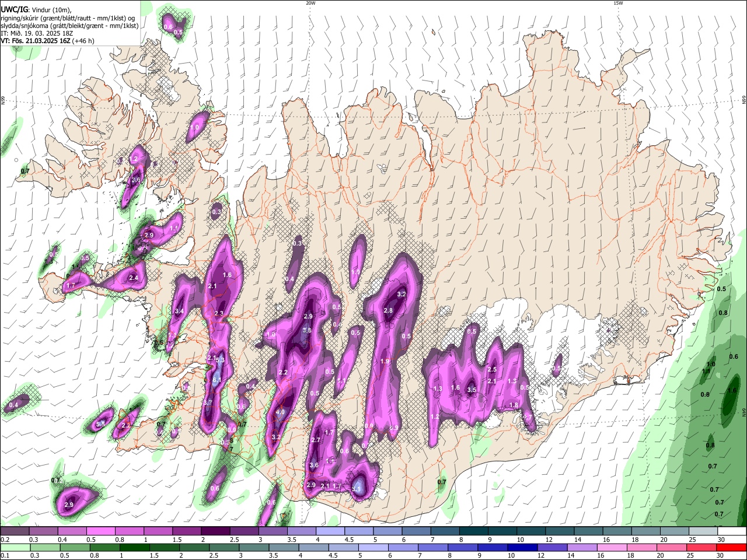Select the pale green rain swatch between 0.1 and 0.3
This screenshot has height=560, width=747.
[x=15, y=547]
